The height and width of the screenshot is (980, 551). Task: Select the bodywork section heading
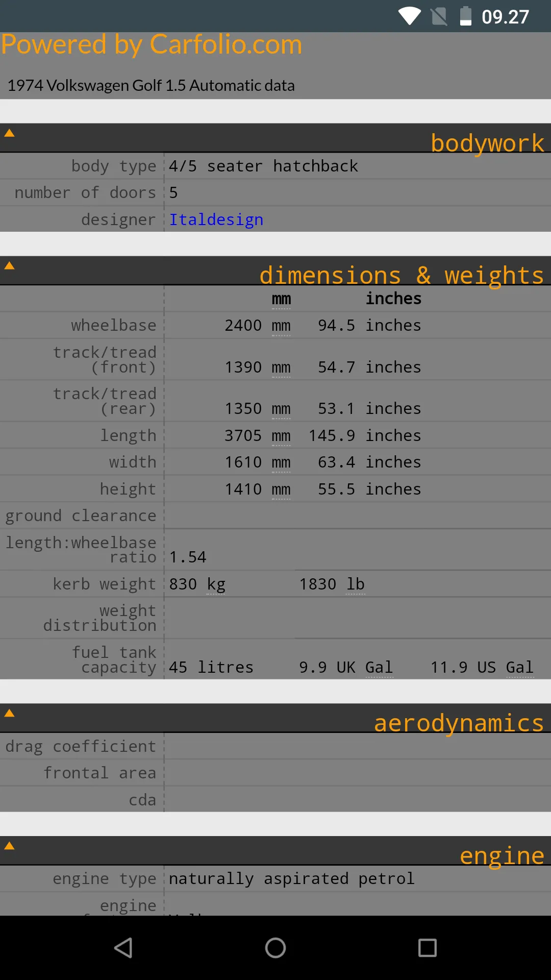(488, 143)
